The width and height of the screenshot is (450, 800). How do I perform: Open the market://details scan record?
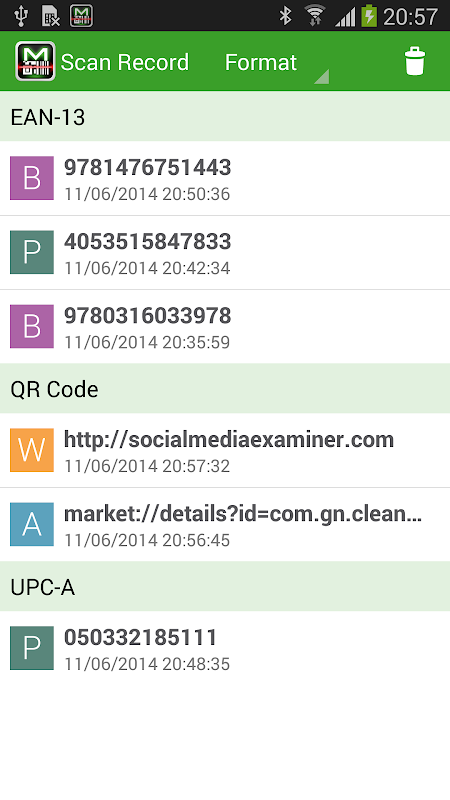click(x=225, y=524)
